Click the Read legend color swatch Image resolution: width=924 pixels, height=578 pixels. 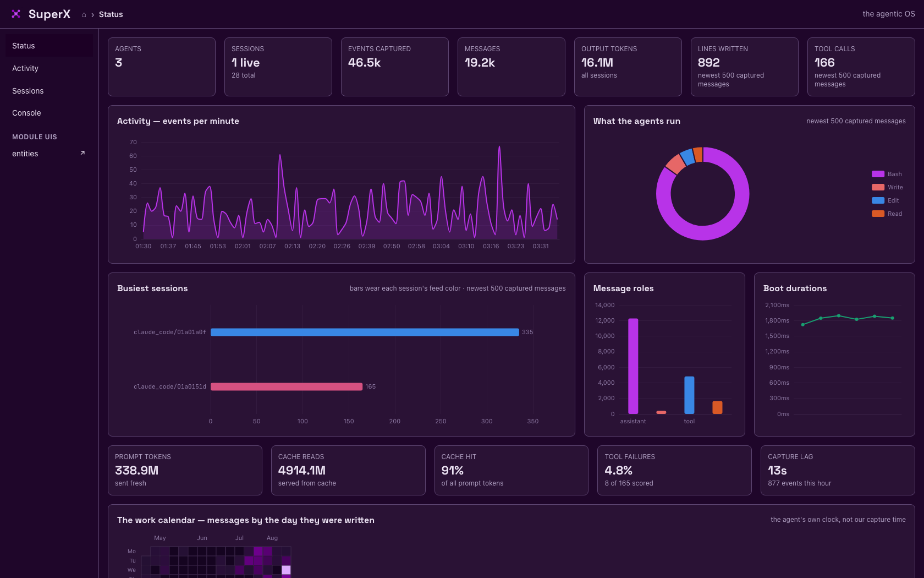click(878, 214)
